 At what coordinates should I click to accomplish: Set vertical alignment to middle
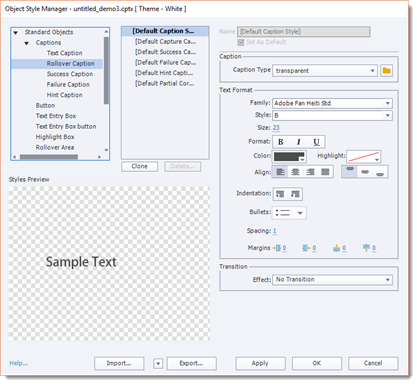point(365,172)
